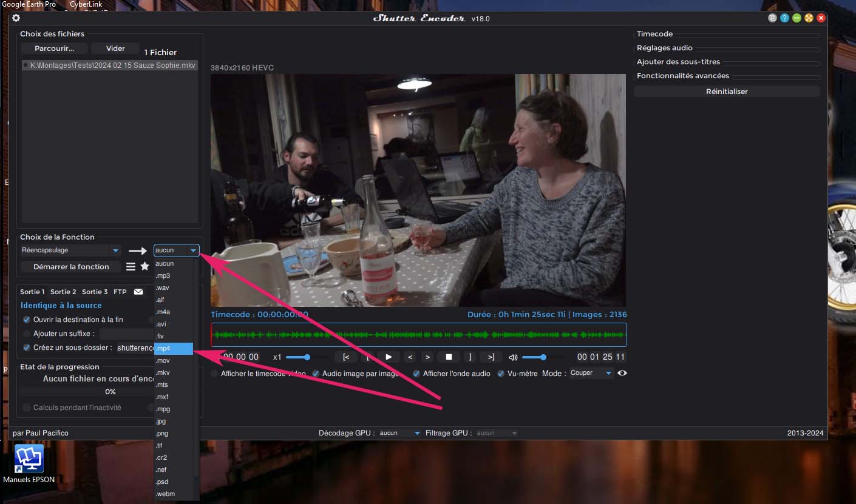Enable Afficher le timecode vidéo
This screenshot has height=504, width=856.
(x=214, y=374)
